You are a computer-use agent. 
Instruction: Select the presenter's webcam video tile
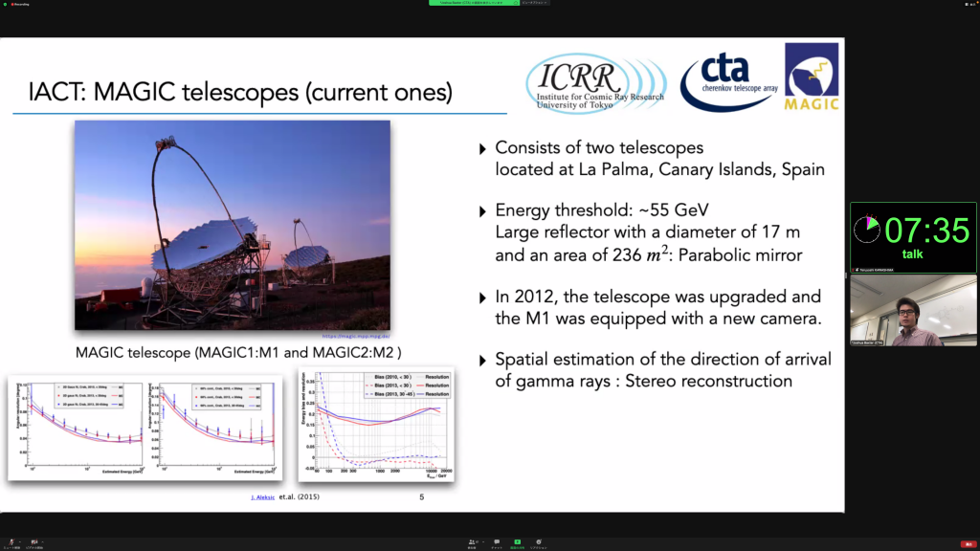[913, 311]
